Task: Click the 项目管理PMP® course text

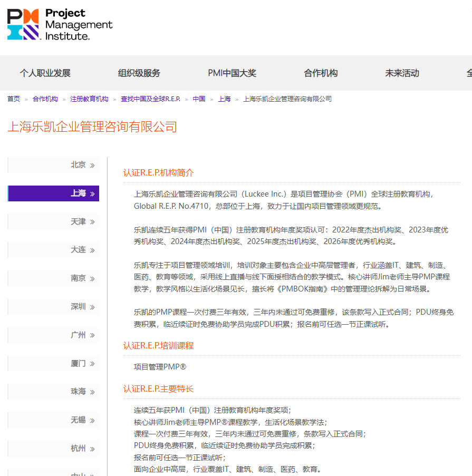Action: click(160, 367)
